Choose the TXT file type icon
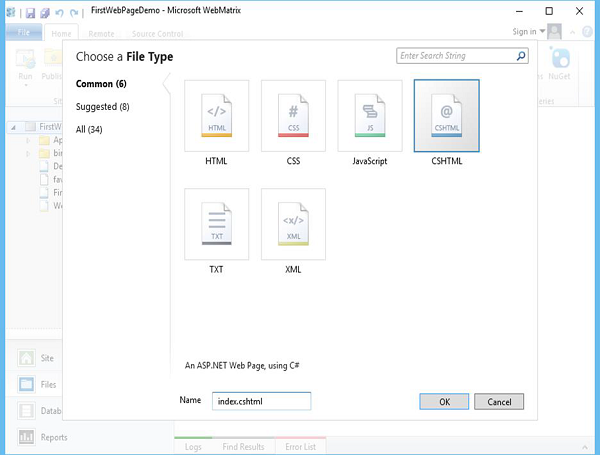Image resolution: width=600 pixels, height=455 pixels. (x=216, y=224)
